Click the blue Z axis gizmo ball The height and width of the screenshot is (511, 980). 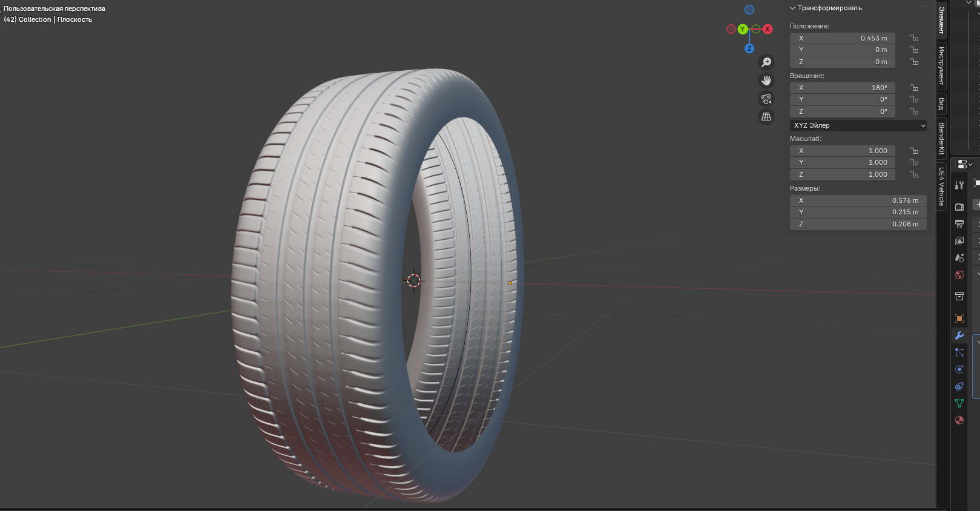[x=749, y=48]
